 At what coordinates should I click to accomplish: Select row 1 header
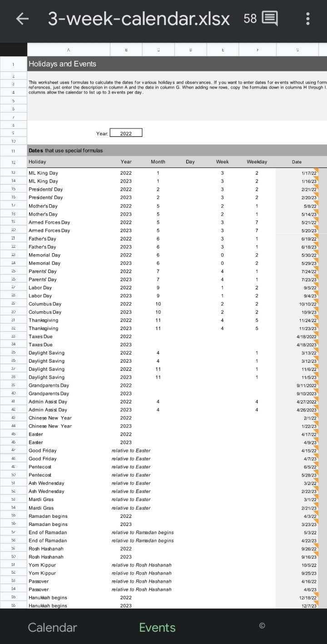[14, 64]
